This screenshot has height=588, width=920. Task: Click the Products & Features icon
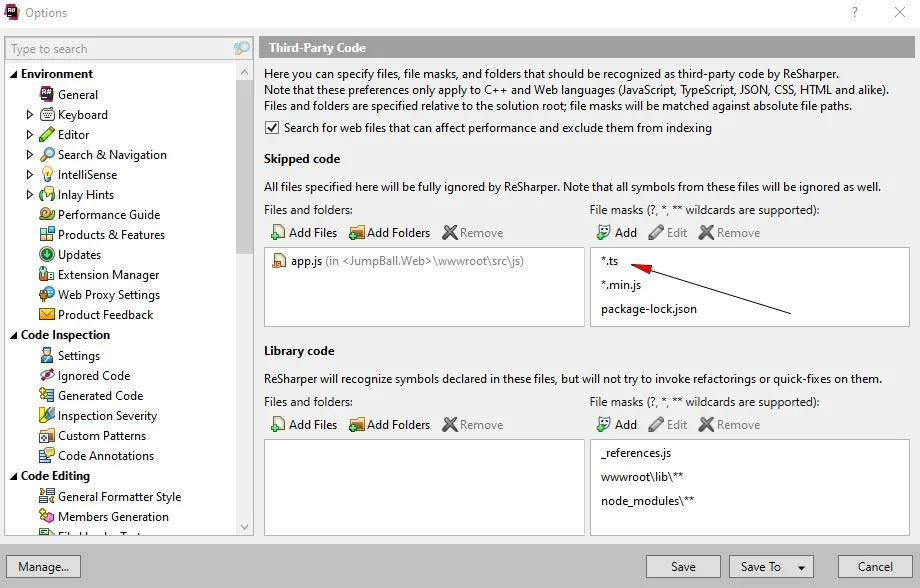(x=47, y=234)
